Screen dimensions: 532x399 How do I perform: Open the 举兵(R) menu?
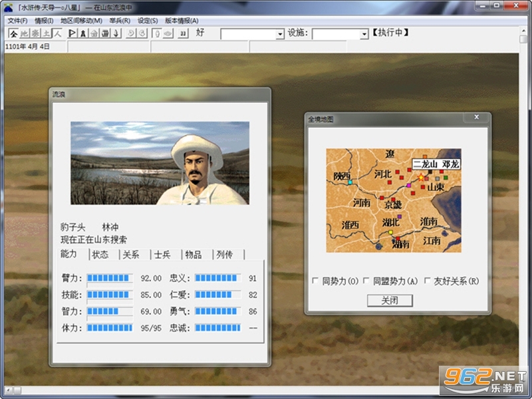120,21
